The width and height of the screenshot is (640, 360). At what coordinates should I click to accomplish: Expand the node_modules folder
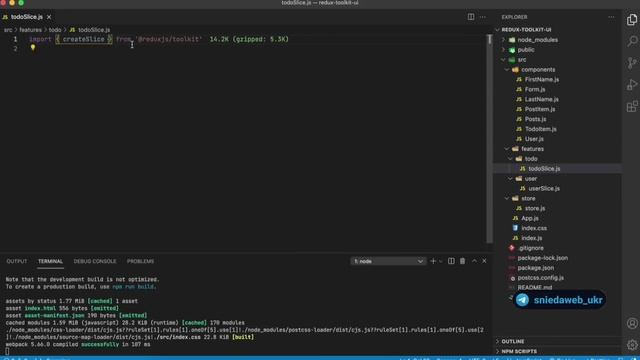tap(558, 40)
